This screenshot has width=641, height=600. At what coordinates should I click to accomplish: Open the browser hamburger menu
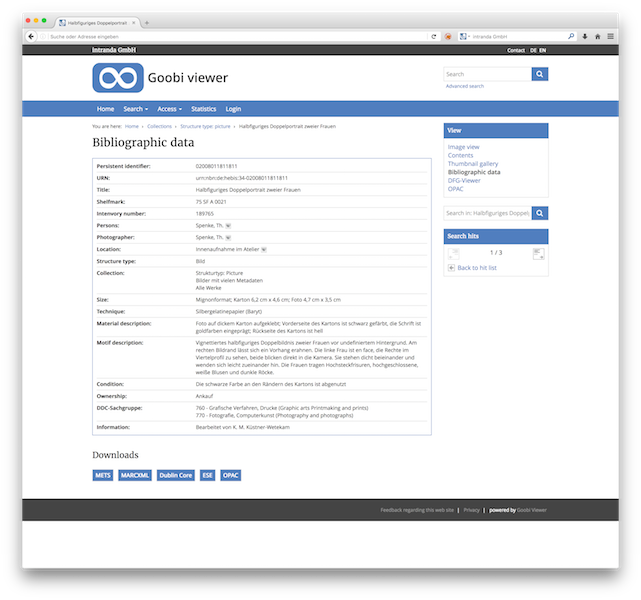click(x=610, y=36)
